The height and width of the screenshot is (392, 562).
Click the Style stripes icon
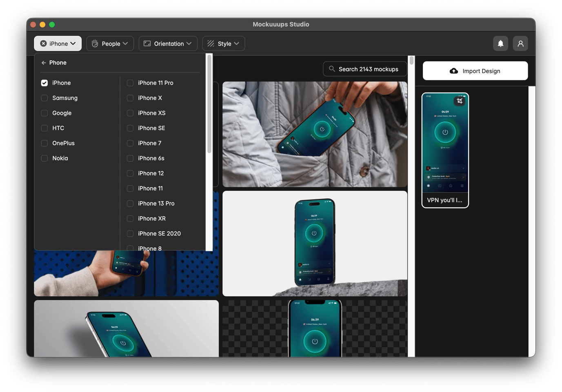211,44
